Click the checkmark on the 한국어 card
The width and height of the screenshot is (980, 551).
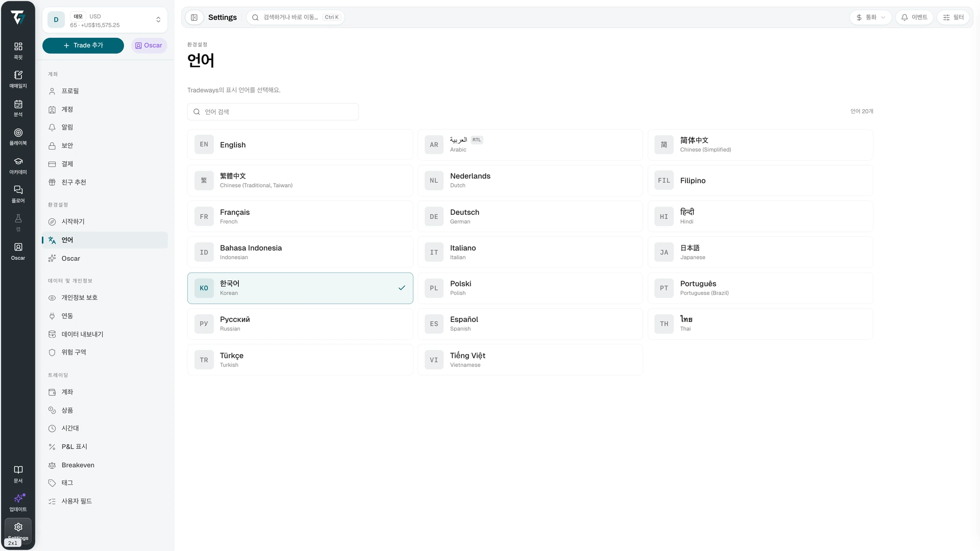402,288
